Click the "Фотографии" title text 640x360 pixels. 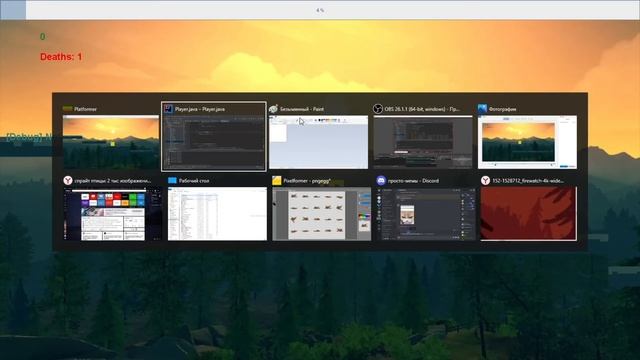click(502, 109)
